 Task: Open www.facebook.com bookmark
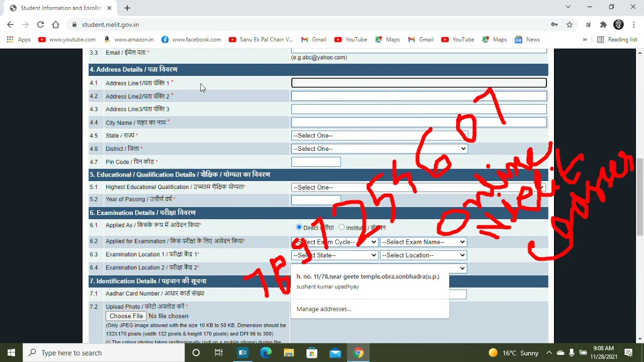tap(191, 40)
